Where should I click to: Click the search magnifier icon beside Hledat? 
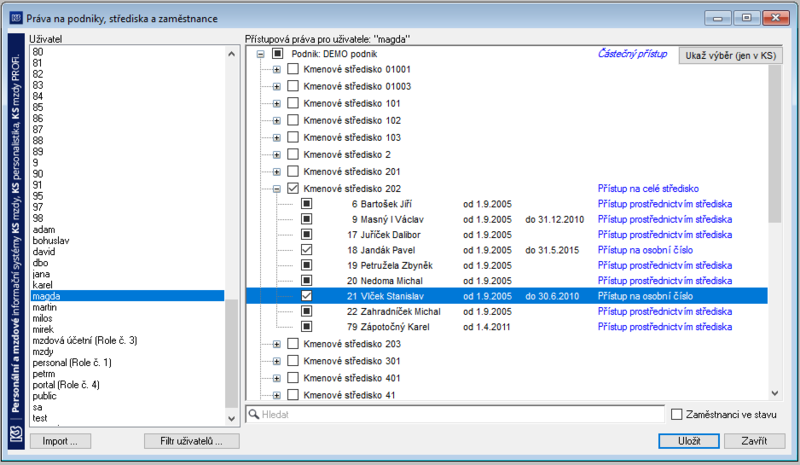254,414
